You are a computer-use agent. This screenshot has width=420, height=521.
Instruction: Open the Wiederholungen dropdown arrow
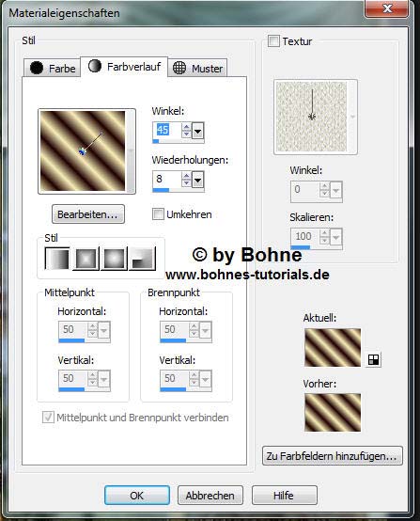[197, 180]
